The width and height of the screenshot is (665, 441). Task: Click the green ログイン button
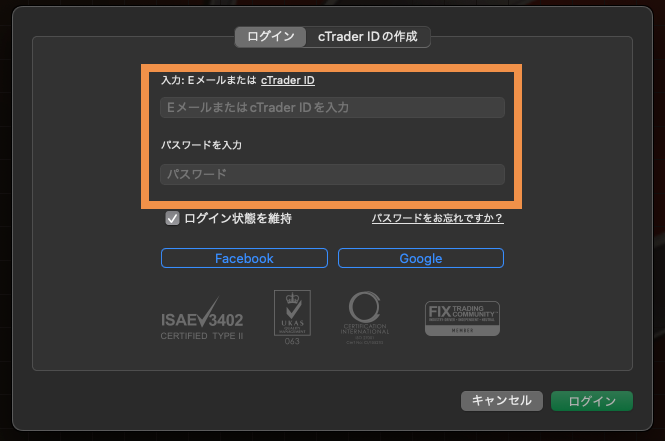pyautogui.click(x=592, y=401)
